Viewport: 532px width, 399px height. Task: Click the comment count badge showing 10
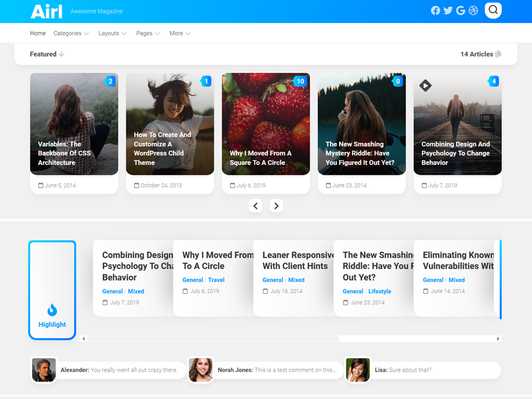[x=300, y=81]
